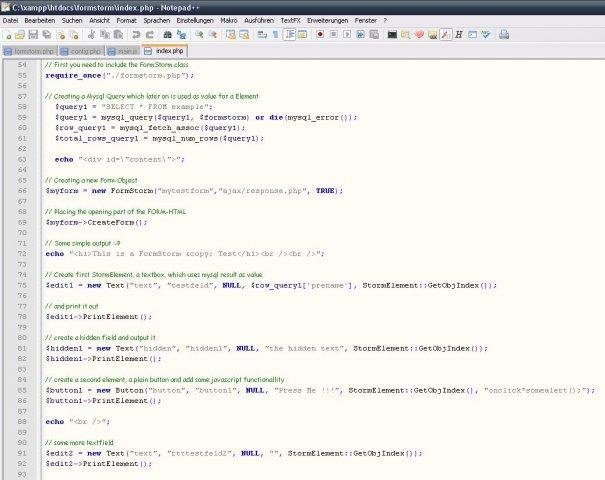
Task: Click the New file toolbar icon
Action: pyautogui.click(x=9, y=34)
